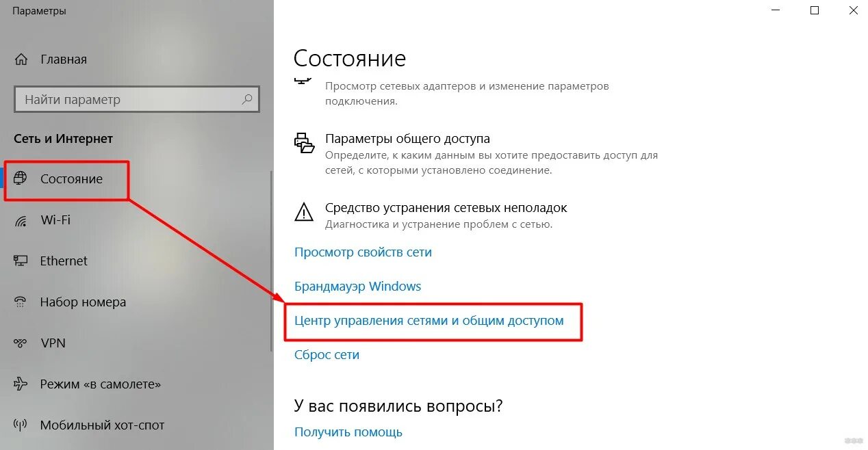Viewport: 868px width, 450px height.
Task: Click the magnifier icon in search box
Action: click(x=247, y=99)
